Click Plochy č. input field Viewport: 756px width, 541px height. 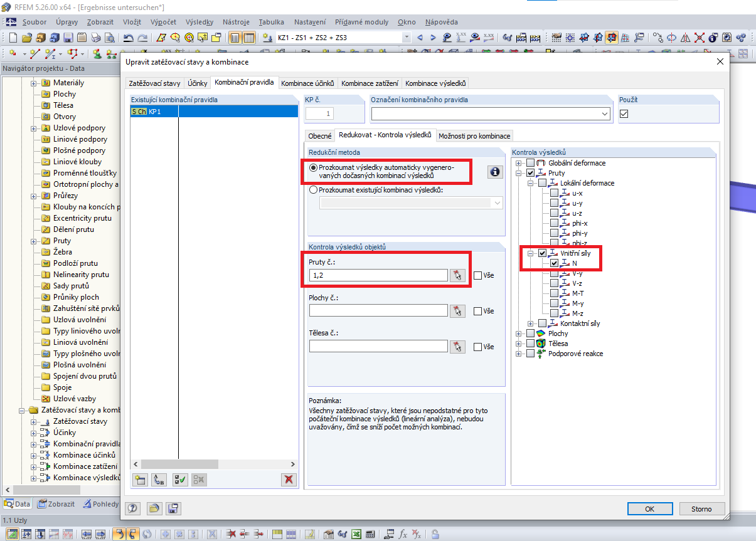coord(378,310)
